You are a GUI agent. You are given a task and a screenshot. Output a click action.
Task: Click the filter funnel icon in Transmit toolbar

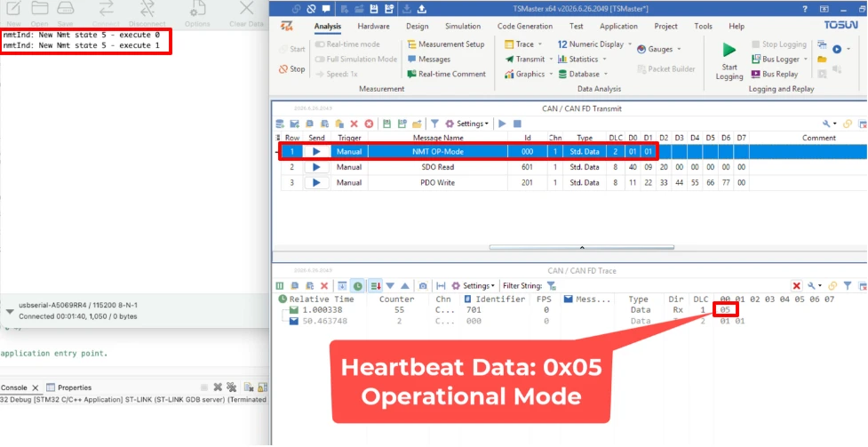click(x=435, y=124)
